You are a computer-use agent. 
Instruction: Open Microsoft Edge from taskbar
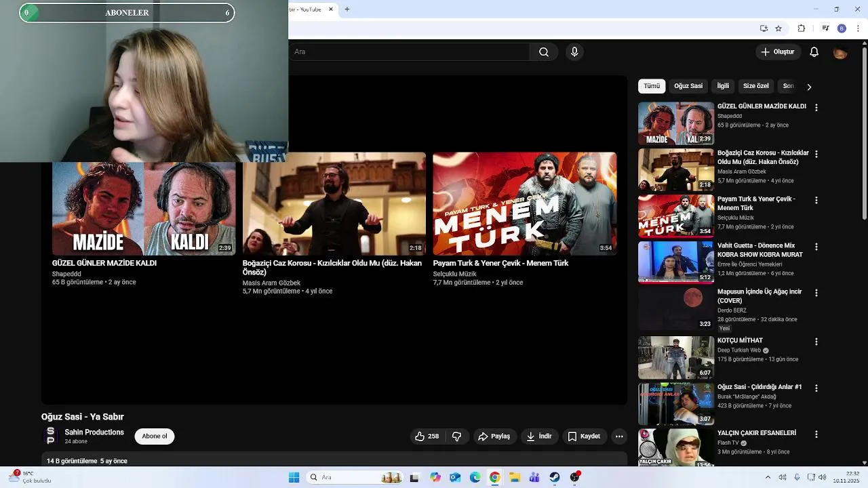point(475,478)
